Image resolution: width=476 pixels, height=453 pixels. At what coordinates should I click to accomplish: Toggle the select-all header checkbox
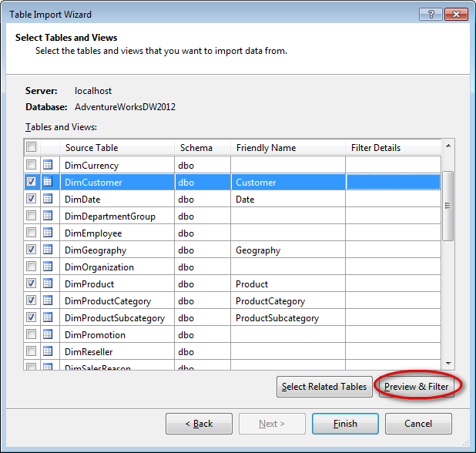(x=32, y=147)
